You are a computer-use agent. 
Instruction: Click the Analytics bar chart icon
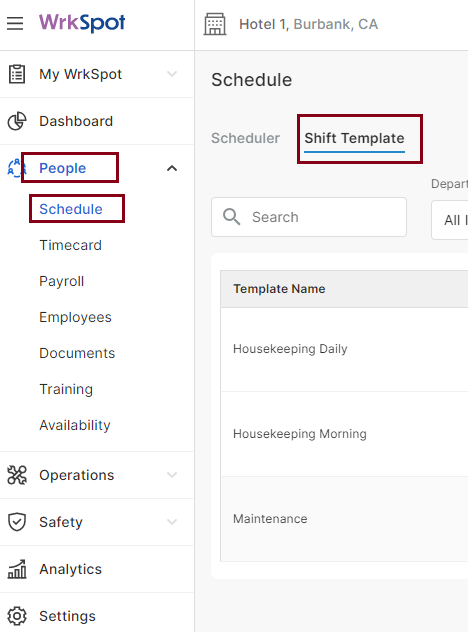click(x=17, y=569)
